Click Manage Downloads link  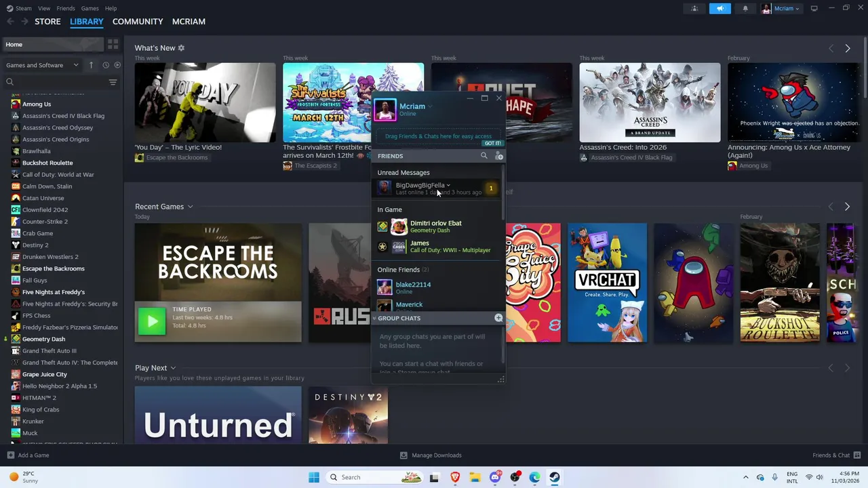[x=437, y=455]
